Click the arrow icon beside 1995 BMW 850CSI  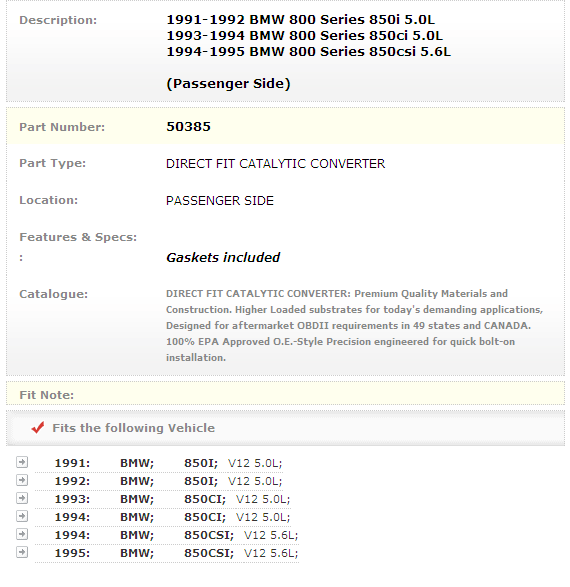tap(22, 552)
